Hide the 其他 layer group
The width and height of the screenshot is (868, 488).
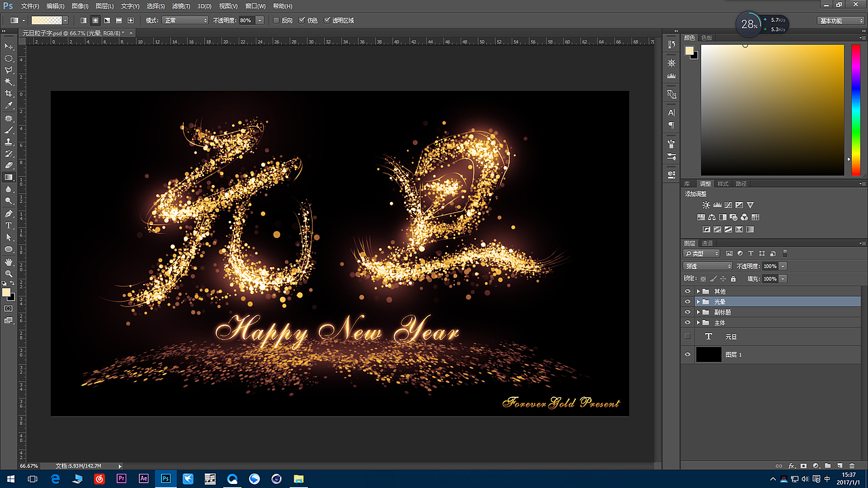(x=688, y=291)
